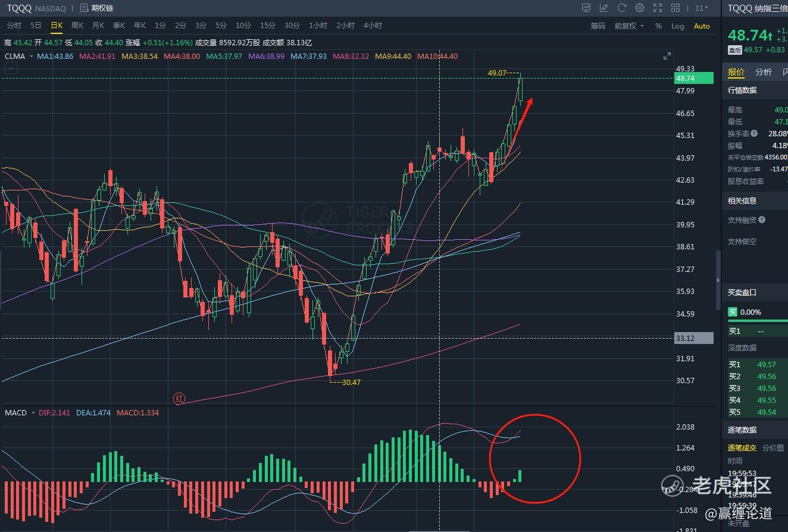Click the MA3:38.54 indicator label
The height and width of the screenshot is (532, 788).
[140, 56]
